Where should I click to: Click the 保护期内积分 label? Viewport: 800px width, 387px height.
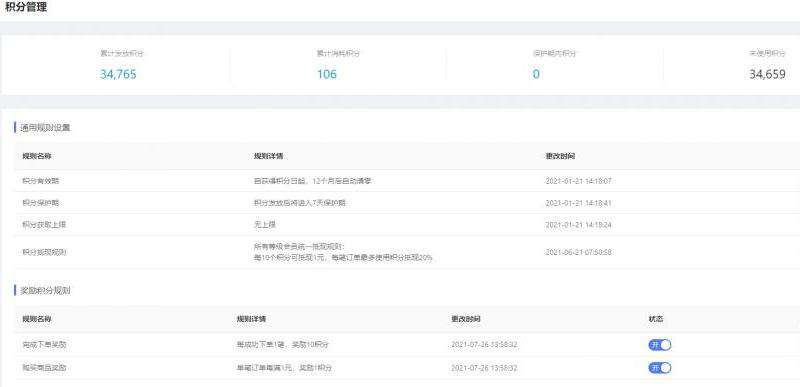pyautogui.click(x=555, y=53)
